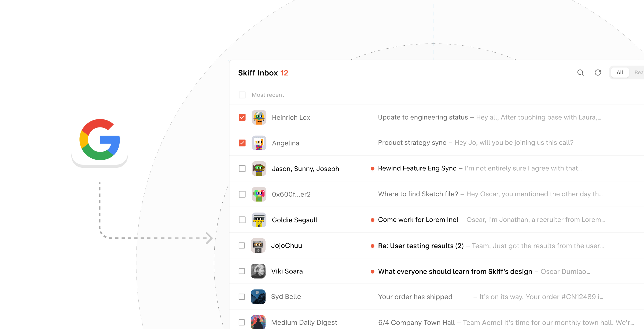Select Heinrich Lox avatar icon
Image resolution: width=644 pixels, height=329 pixels.
259,117
